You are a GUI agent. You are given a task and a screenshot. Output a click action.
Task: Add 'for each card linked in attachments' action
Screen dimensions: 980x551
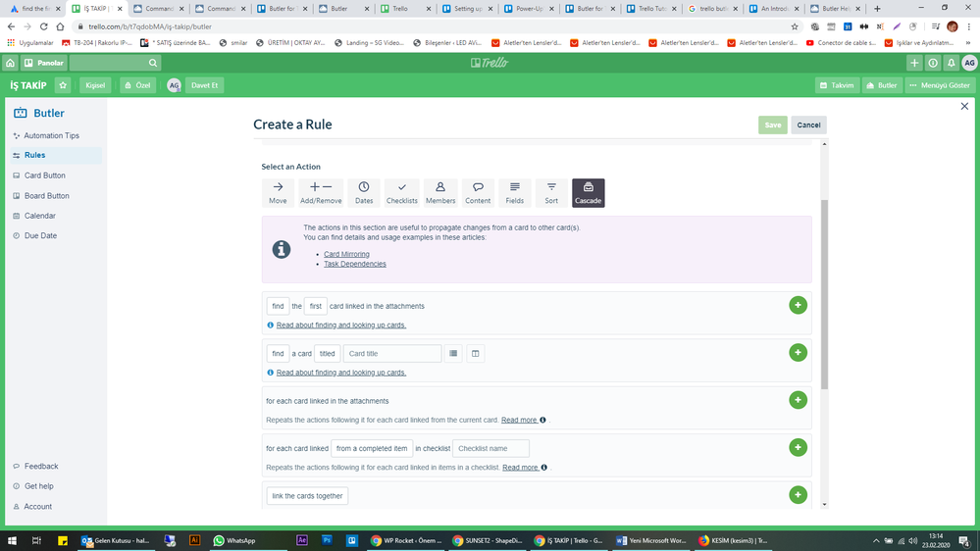pyautogui.click(x=798, y=400)
